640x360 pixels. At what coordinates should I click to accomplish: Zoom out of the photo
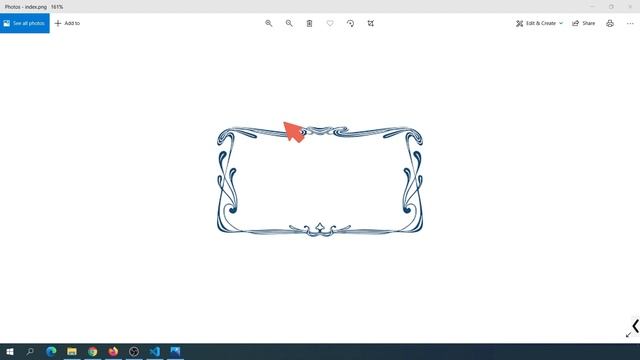point(289,23)
